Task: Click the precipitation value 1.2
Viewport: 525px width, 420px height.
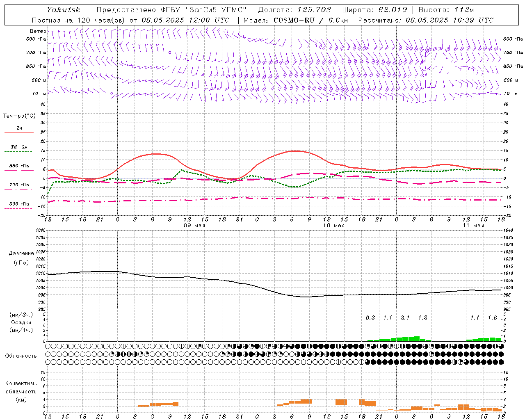Action: tap(422, 318)
